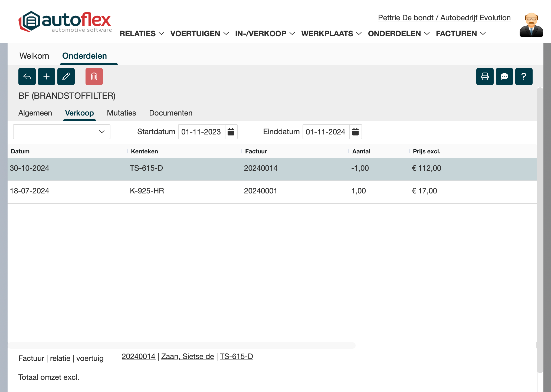Expand the empty filter combo box

(62, 132)
